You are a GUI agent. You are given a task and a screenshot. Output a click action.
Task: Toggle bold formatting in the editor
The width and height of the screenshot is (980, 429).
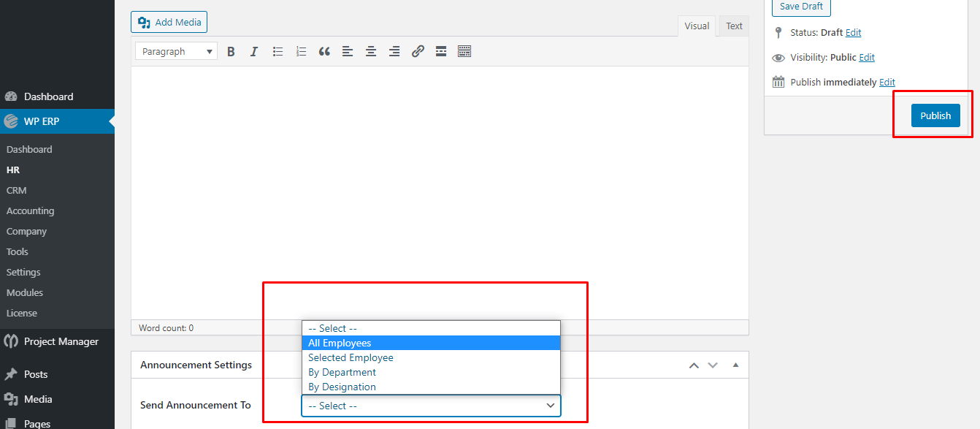click(x=231, y=51)
